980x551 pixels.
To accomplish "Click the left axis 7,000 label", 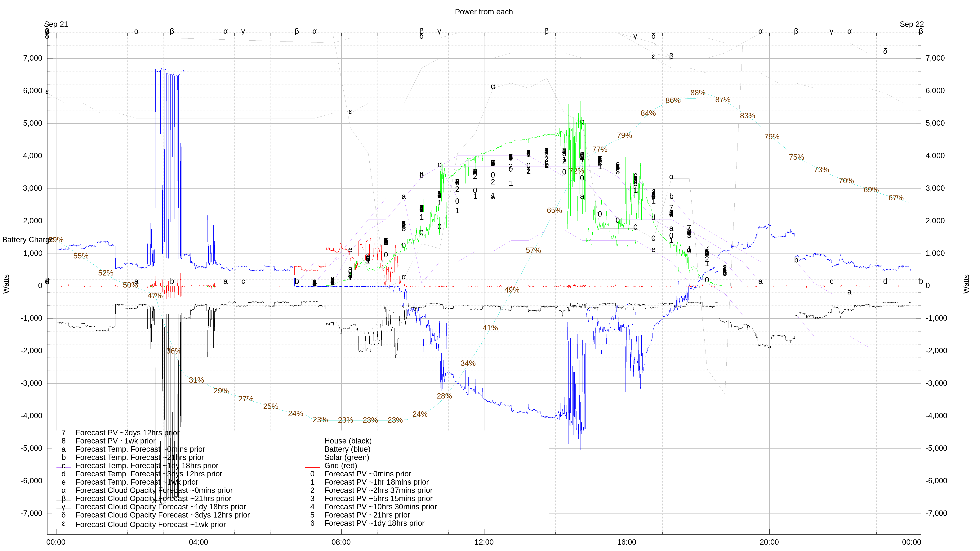I will click(x=33, y=58).
